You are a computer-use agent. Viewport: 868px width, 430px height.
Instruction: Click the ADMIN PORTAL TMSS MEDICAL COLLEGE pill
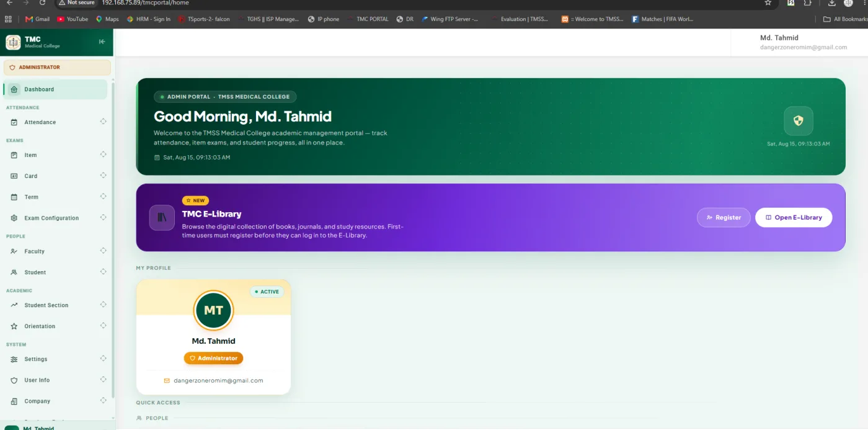225,97
